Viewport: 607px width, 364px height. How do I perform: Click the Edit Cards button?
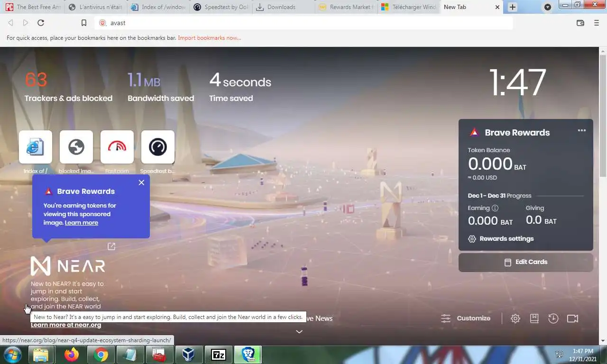coord(526,262)
